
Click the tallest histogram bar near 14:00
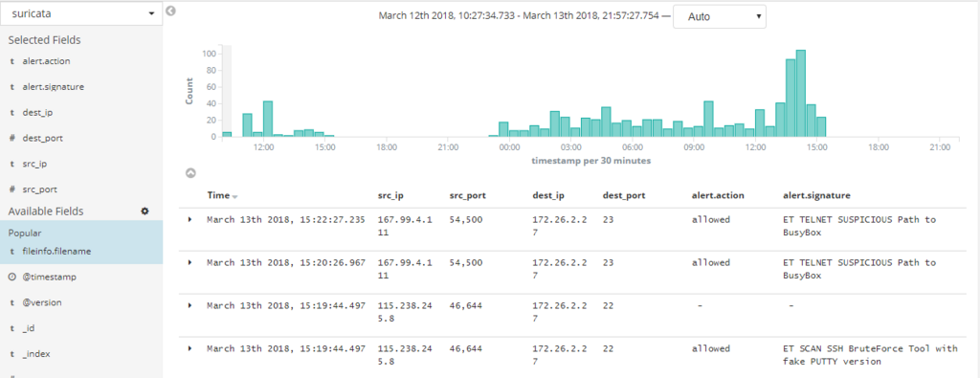(801, 93)
